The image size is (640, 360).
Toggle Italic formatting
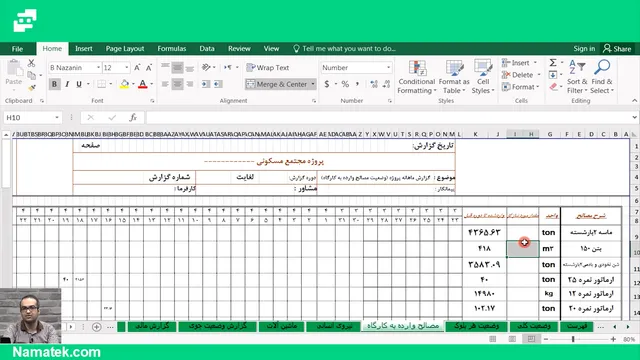pos(67,84)
